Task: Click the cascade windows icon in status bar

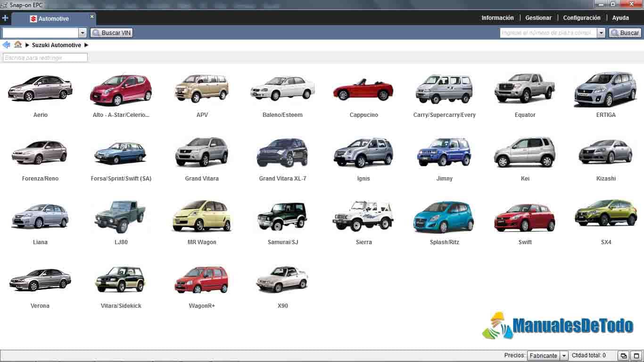Action: pos(623,356)
